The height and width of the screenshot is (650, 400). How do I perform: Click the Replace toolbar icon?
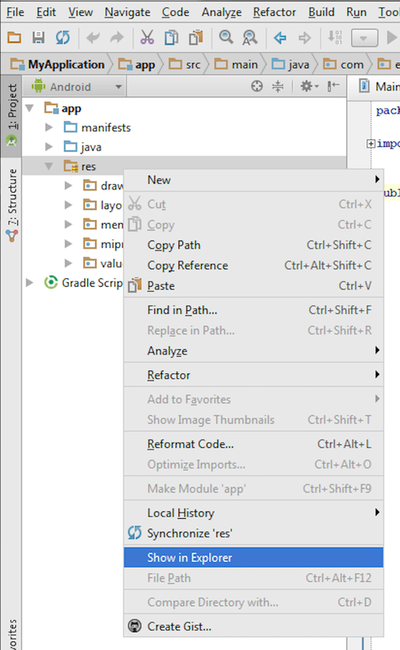coord(250,38)
